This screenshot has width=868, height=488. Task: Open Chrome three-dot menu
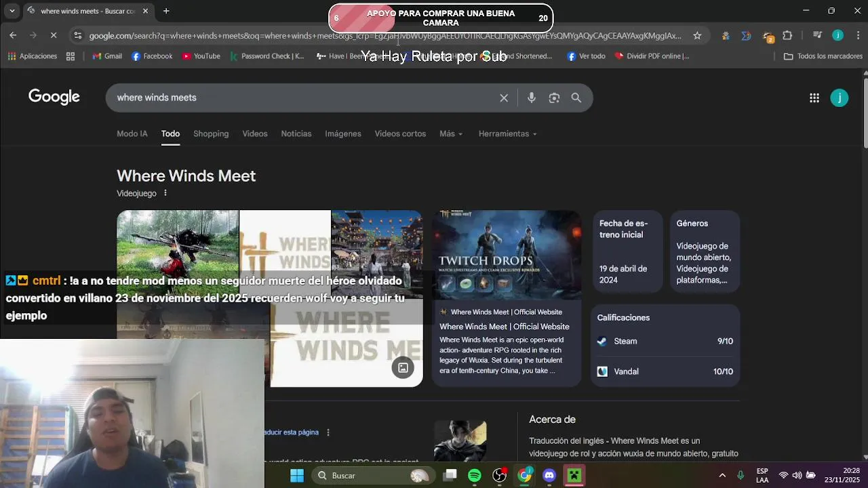(x=858, y=35)
